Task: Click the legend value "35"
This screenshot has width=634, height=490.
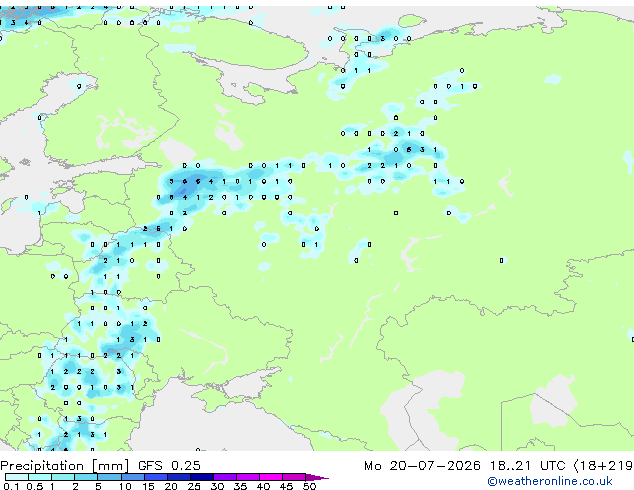Action: (x=240, y=486)
